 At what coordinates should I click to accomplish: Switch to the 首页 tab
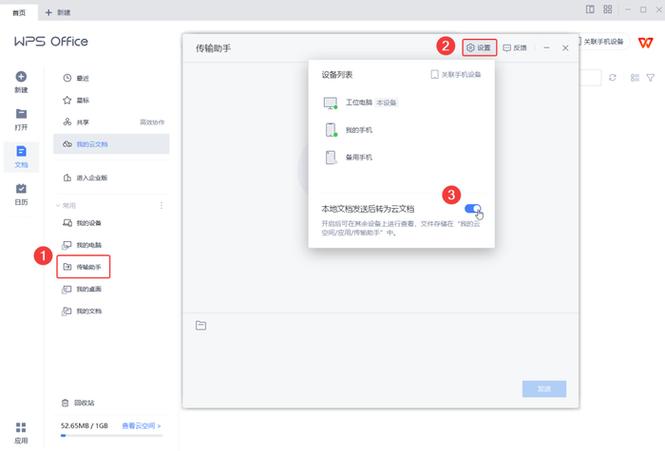[x=19, y=13]
